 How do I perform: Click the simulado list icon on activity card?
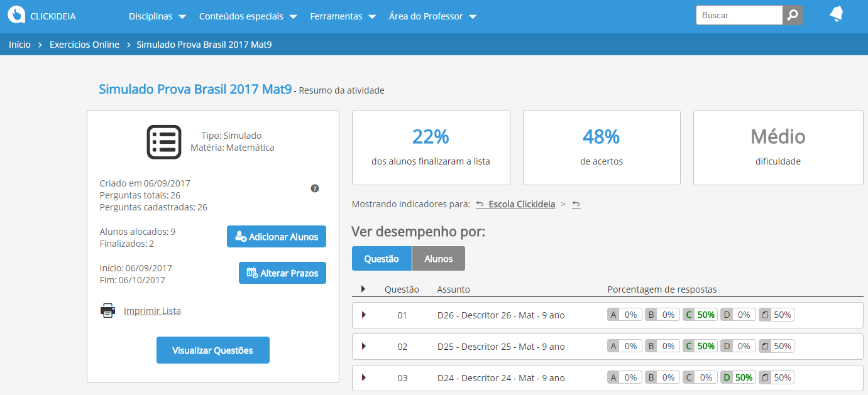pyautogui.click(x=163, y=143)
